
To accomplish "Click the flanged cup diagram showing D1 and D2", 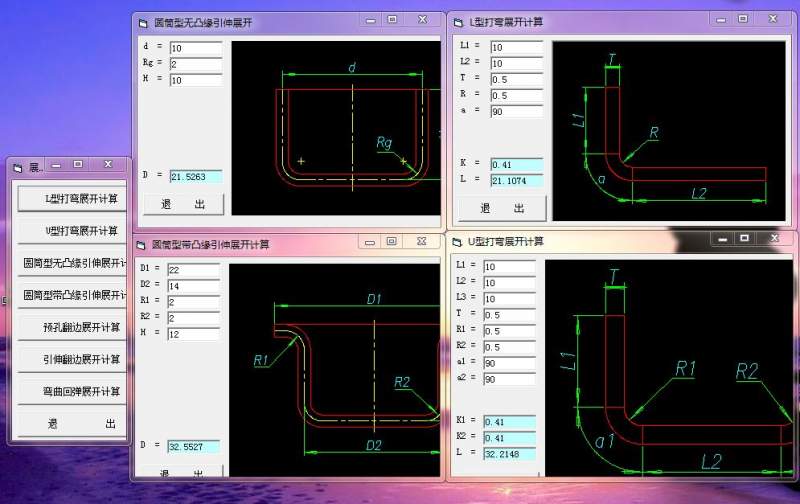I will [x=335, y=370].
